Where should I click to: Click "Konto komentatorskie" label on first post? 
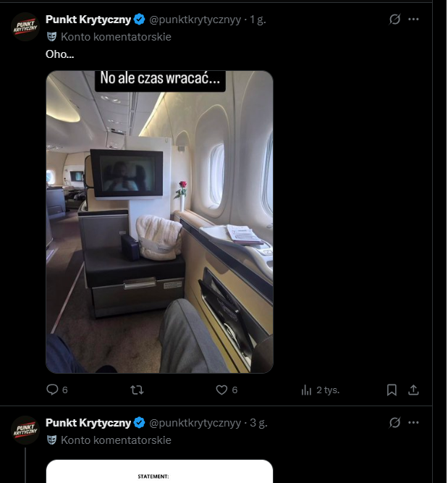pos(116,36)
